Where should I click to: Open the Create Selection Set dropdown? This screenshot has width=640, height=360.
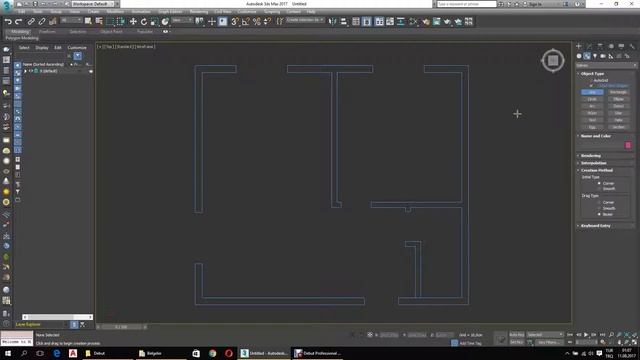(305, 20)
